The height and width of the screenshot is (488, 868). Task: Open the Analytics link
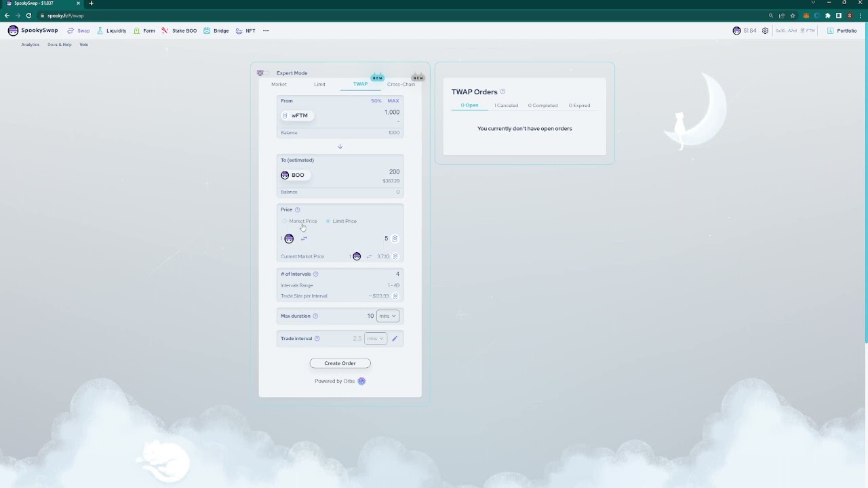tap(30, 45)
